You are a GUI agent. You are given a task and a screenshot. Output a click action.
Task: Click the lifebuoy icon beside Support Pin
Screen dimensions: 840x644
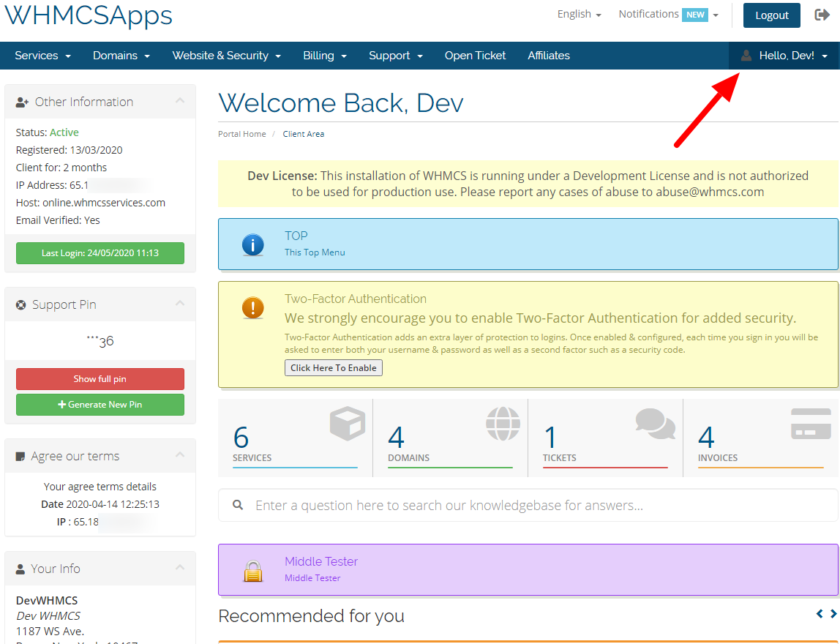tap(21, 305)
